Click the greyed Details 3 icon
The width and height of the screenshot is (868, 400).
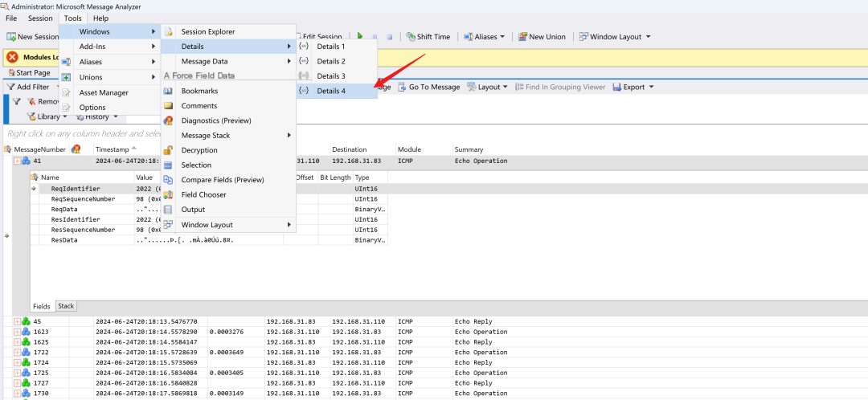(x=304, y=76)
